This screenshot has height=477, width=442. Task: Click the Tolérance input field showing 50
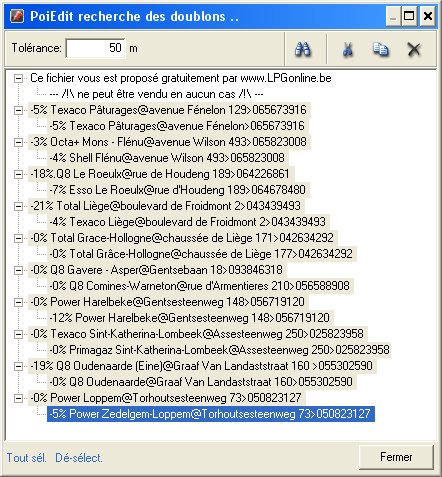96,48
